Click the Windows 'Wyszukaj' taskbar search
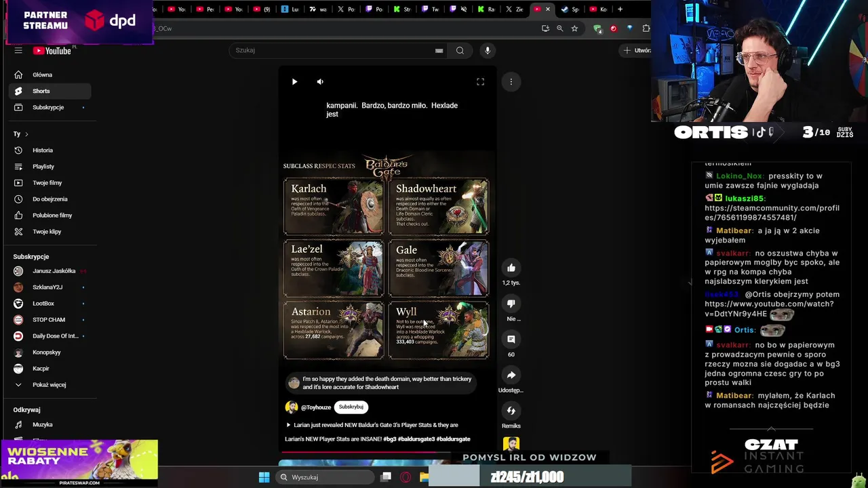This screenshot has height=488, width=868. click(326, 477)
